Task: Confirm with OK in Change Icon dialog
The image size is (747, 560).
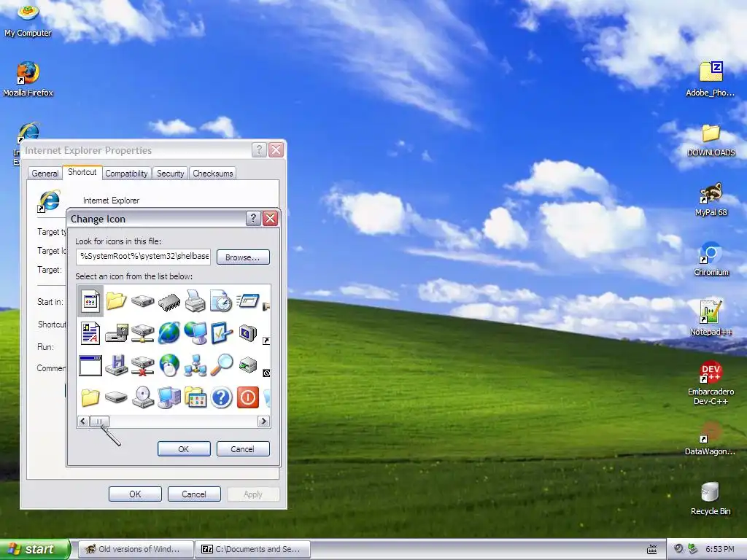Action: pos(184,449)
